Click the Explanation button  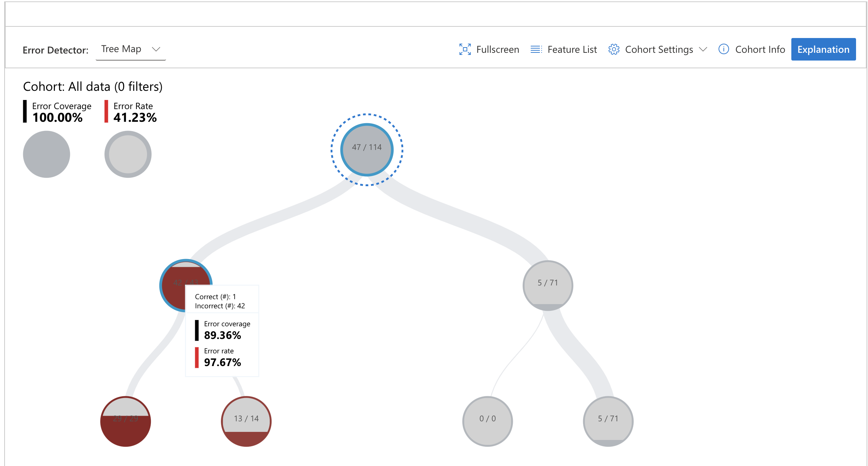click(x=823, y=49)
